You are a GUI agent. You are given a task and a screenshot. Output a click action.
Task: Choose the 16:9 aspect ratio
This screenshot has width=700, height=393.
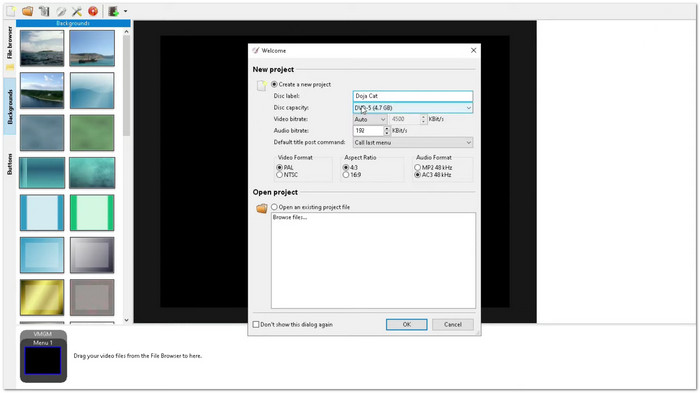pos(346,175)
